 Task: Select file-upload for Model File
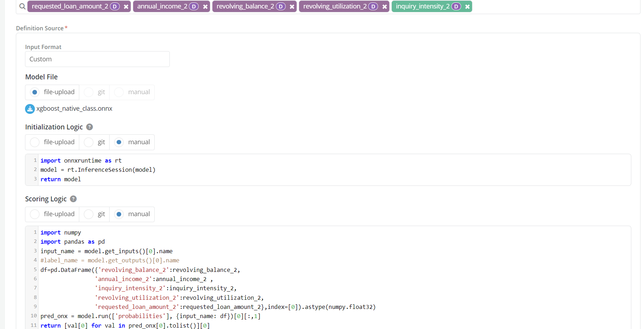coord(35,92)
